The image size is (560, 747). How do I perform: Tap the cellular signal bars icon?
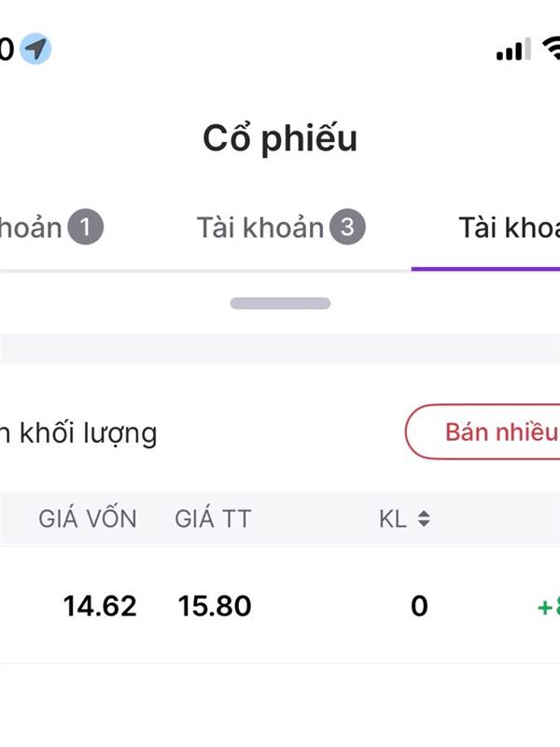(513, 49)
